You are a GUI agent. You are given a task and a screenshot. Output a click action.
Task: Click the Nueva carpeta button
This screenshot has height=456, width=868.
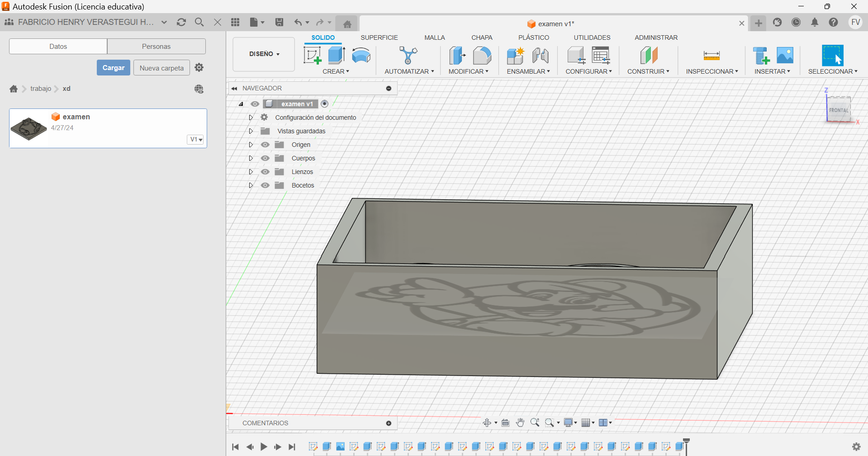(161, 68)
